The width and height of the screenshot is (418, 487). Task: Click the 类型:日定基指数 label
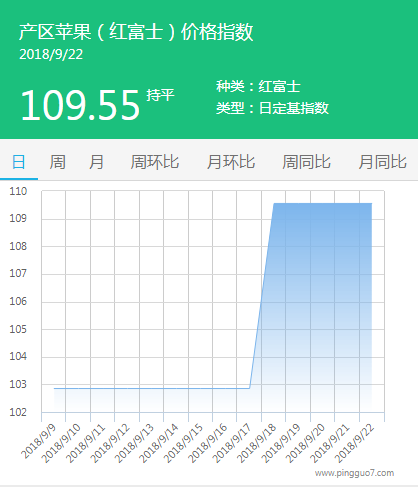pyautogui.click(x=272, y=108)
